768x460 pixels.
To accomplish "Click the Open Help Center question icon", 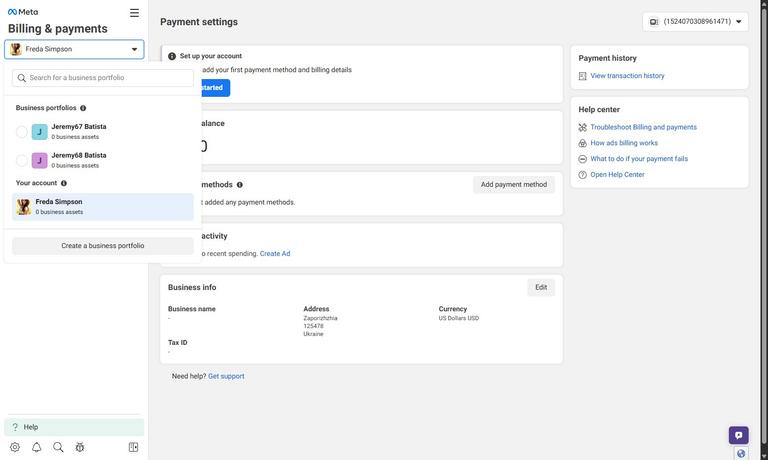I will (x=582, y=175).
